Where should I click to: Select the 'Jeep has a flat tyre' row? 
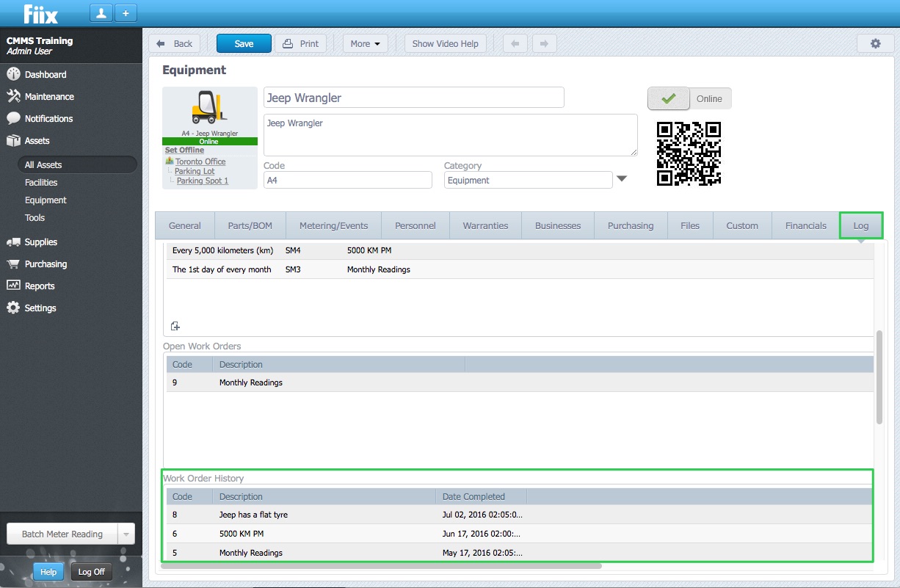[x=520, y=515]
